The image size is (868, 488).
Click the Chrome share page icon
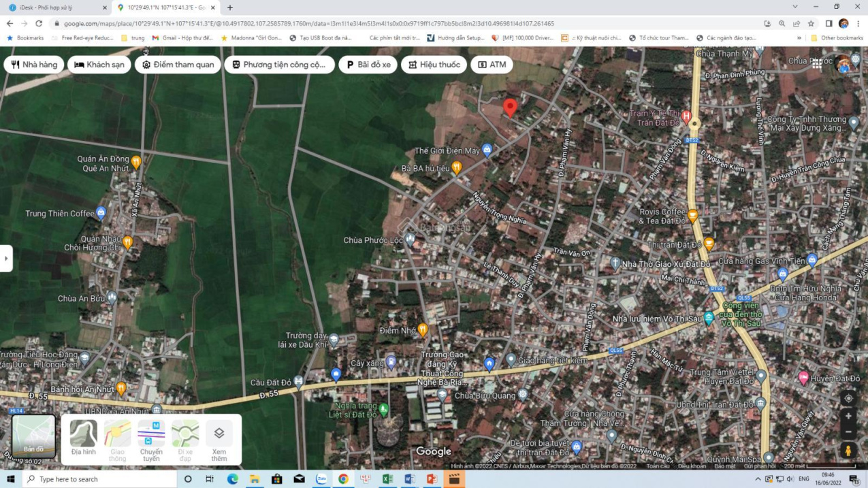click(797, 24)
